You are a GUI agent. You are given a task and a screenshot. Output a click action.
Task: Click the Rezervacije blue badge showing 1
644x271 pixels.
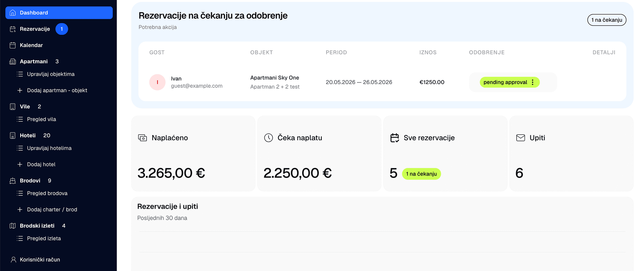(x=62, y=29)
